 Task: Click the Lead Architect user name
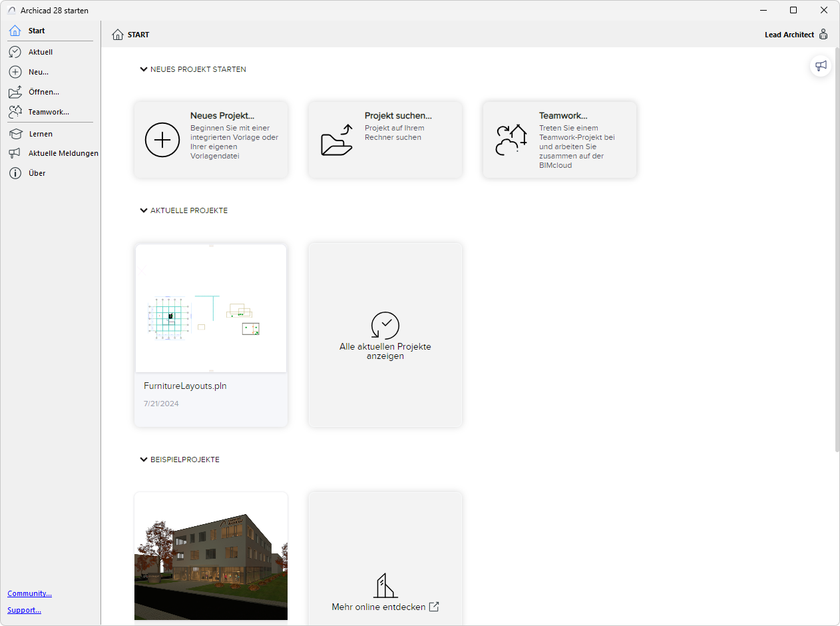click(789, 35)
